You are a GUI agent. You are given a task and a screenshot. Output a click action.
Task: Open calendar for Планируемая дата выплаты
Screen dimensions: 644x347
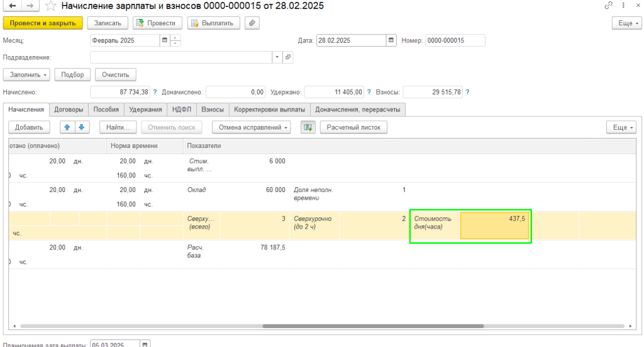(145, 344)
